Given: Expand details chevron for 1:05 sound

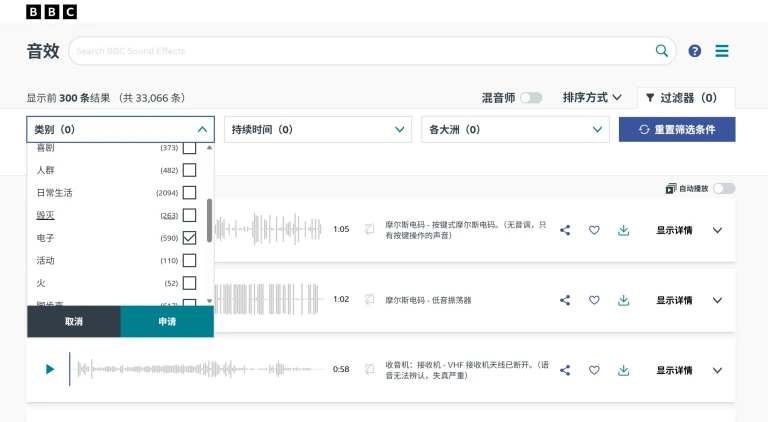Looking at the screenshot, I should tap(717, 230).
